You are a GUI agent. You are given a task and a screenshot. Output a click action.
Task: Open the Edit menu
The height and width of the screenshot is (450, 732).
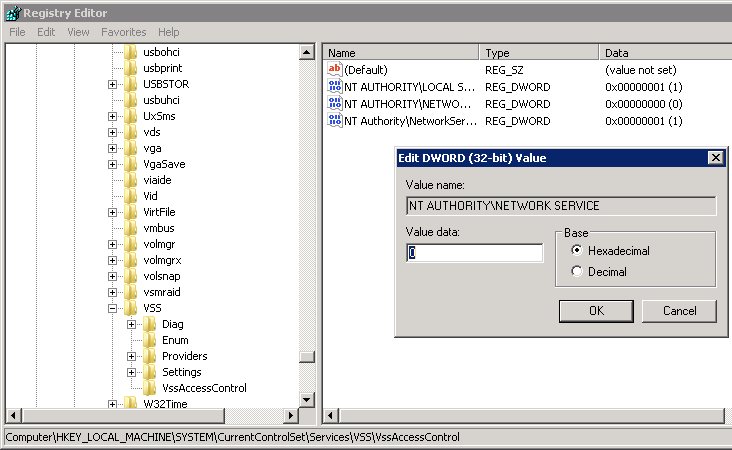pos(46,32)
